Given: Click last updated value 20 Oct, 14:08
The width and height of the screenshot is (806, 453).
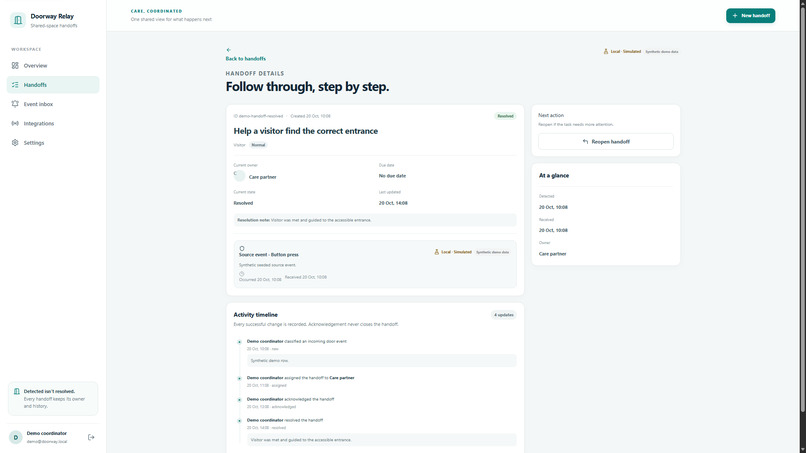Looking at the screenshot, I should tap(393, 203).
